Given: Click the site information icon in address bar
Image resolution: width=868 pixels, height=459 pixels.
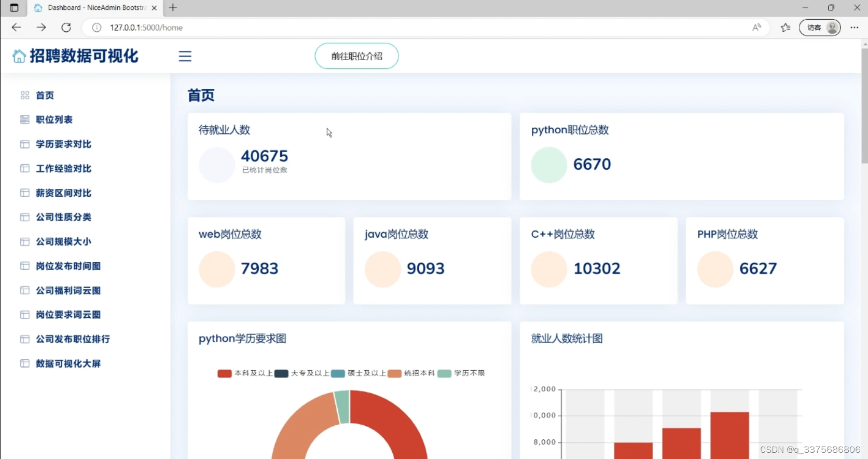Looking at the screenshot, I should (x=97, y=28).
